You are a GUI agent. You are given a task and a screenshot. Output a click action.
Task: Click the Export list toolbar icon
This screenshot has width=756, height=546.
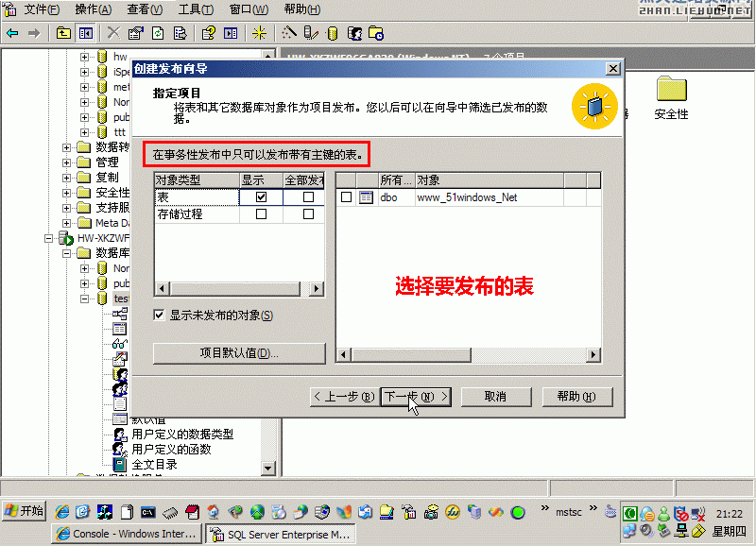(180, 33)
